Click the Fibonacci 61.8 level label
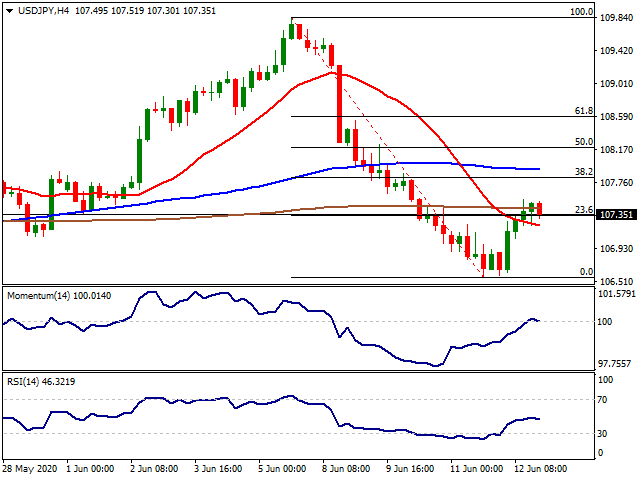 pos(584,111)
